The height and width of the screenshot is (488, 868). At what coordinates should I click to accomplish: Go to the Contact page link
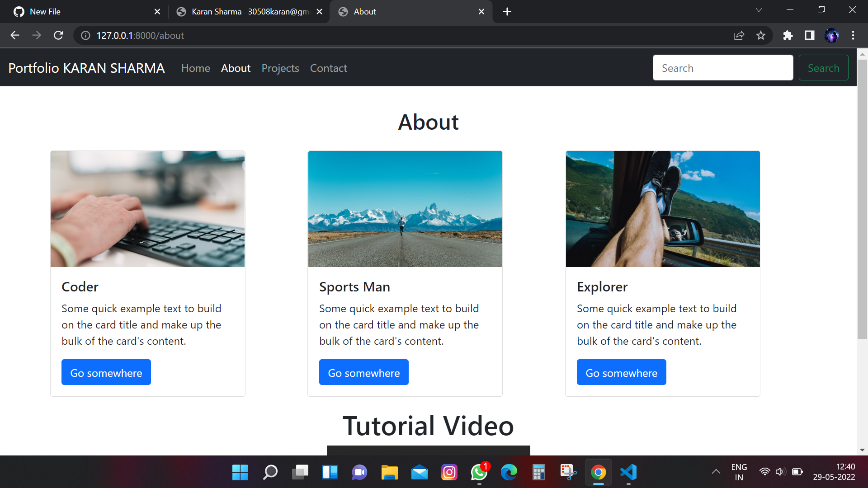coord(329,68)
